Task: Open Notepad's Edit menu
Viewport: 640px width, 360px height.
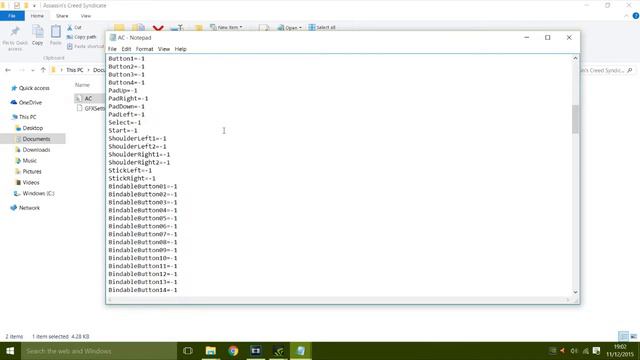Action: (x=126, y=49)
